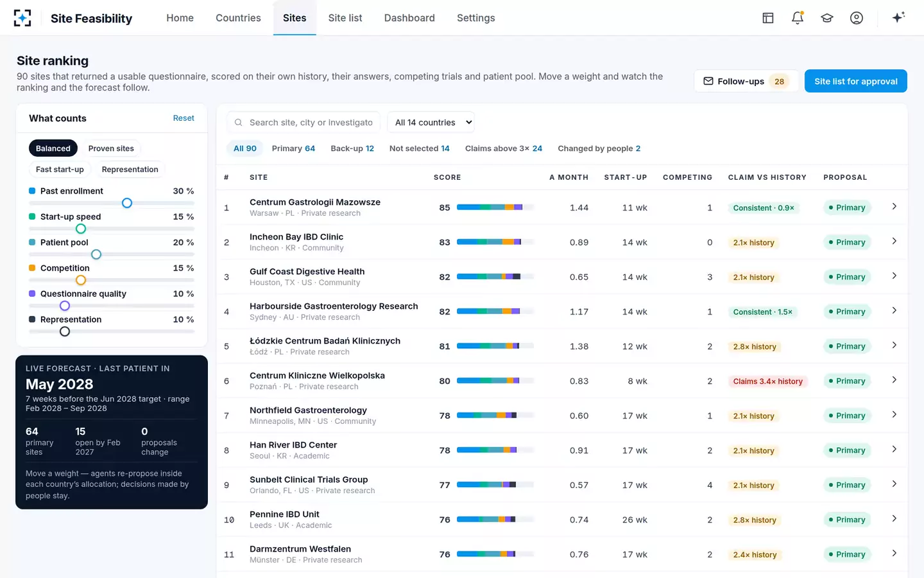Screen dimensions: 924x578
Task: Filter by Changed by people 2
Action: pyautogui.click(x=599, y=148)
